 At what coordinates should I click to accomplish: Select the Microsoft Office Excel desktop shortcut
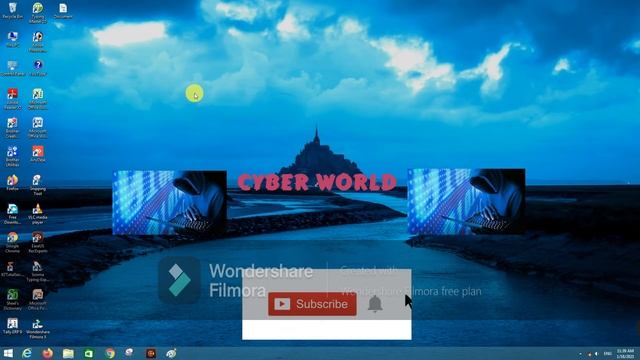(38, 98)
